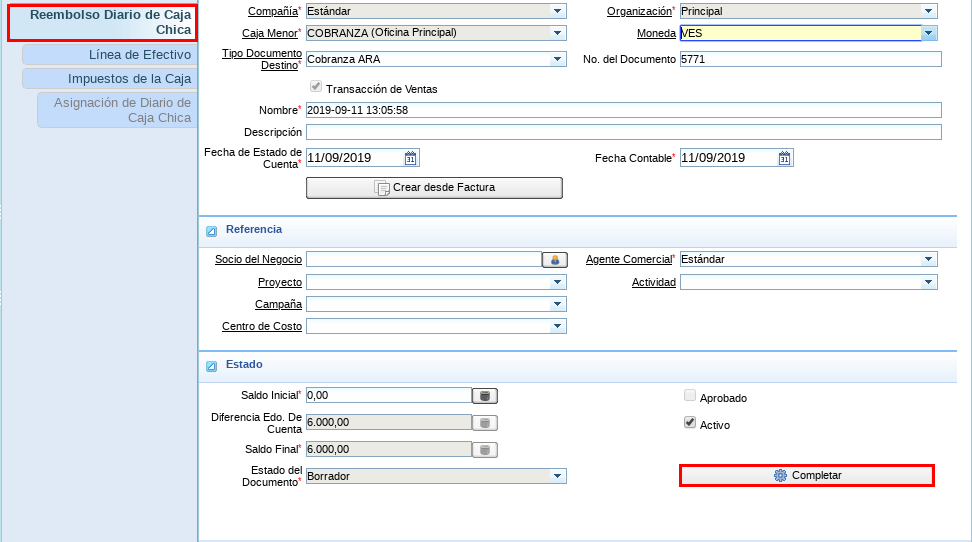Follow the Actividad label link
Image resolution: width=972 pixels, height=542 pixels.
pos(653,282)
